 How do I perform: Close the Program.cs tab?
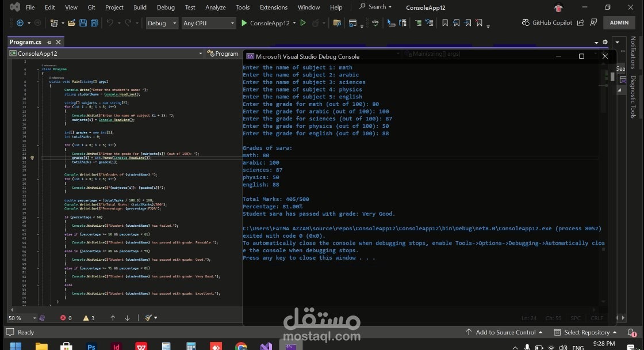(58, 42)
